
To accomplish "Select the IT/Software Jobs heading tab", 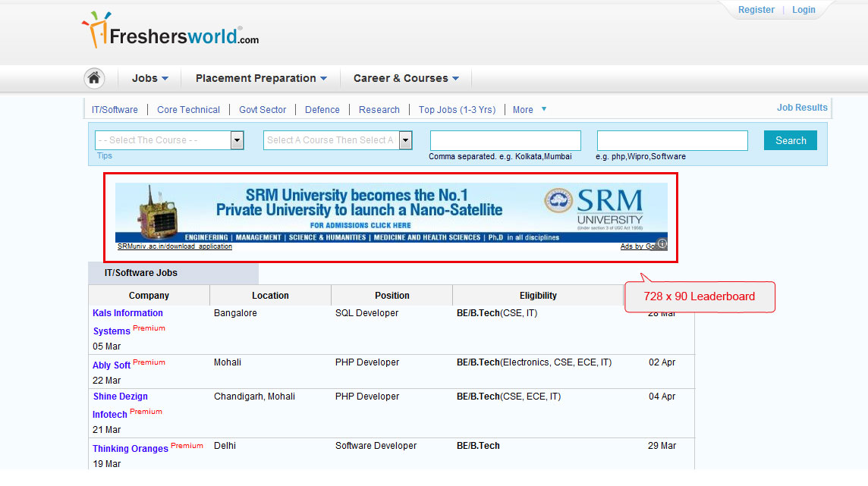I will 173,273.
